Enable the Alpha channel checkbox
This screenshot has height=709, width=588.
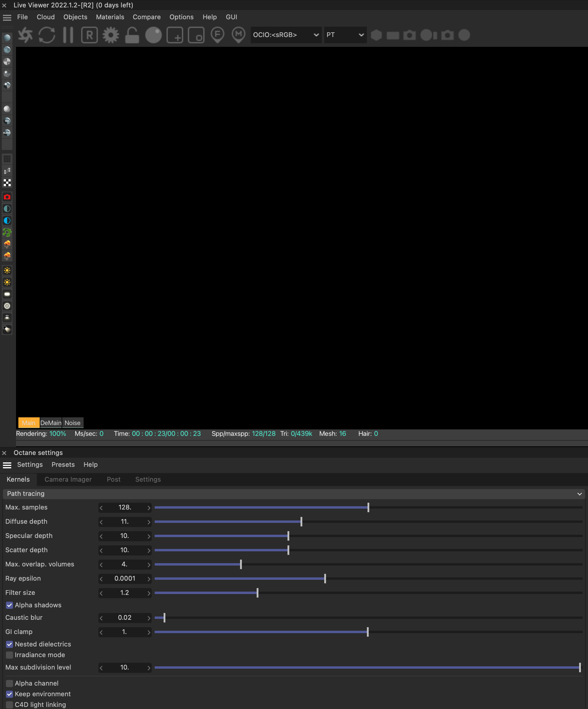click(x=9, y=683)
